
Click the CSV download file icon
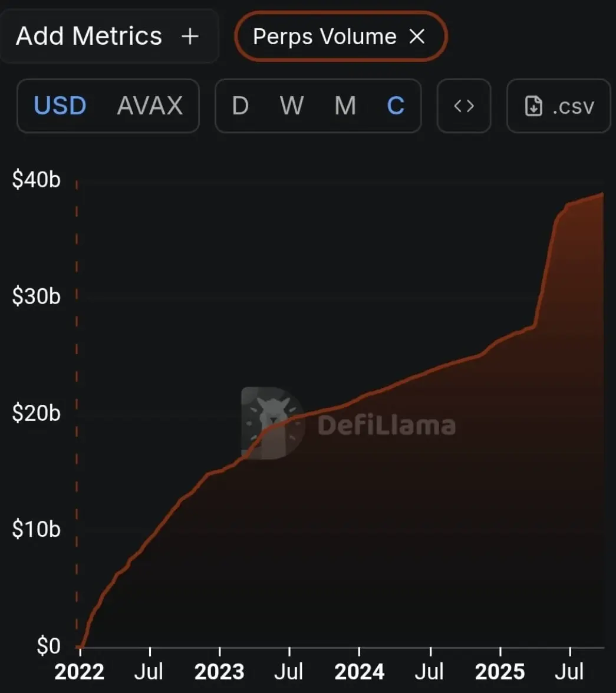pyautogui.click(x=533, y=106)
